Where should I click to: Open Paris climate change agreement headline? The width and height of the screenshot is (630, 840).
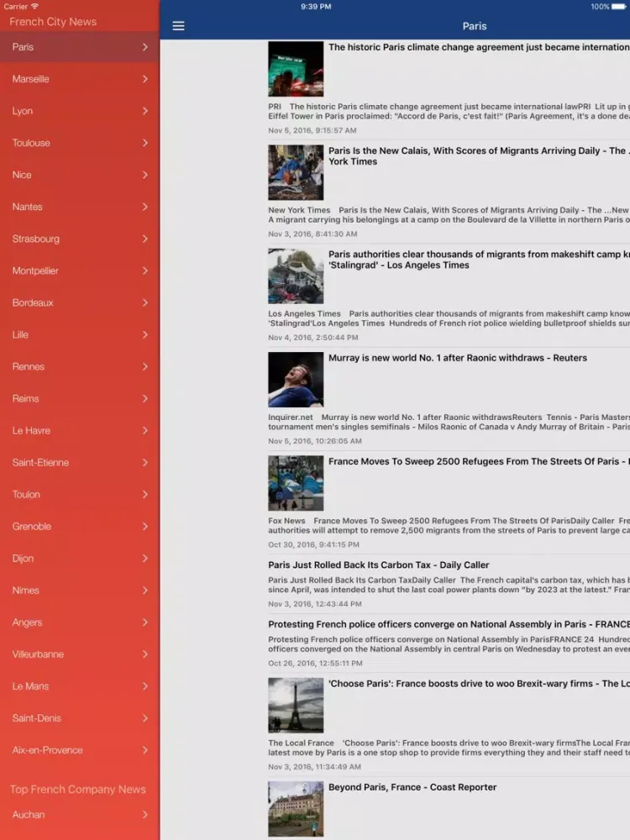point(479,47)
